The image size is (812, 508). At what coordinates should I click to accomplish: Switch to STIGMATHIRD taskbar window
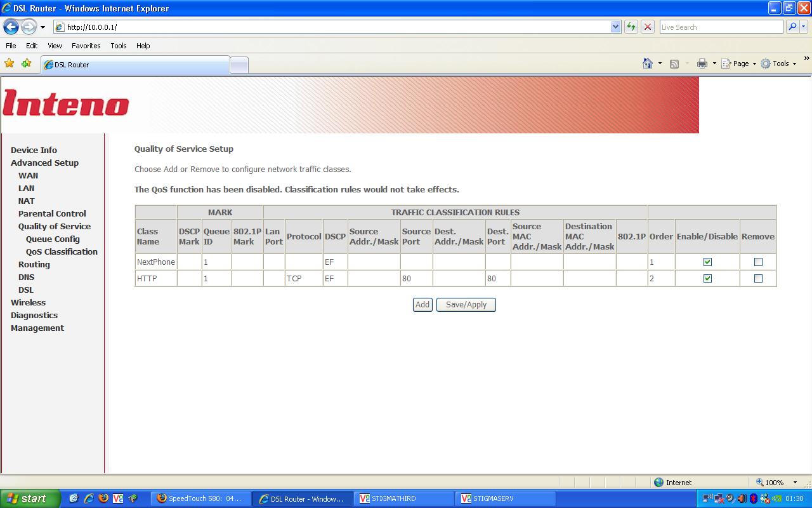(x=404, y=498)
